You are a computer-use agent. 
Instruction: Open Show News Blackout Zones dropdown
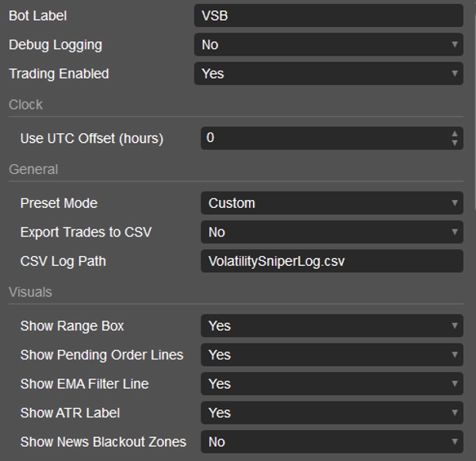tap(331, 442)
